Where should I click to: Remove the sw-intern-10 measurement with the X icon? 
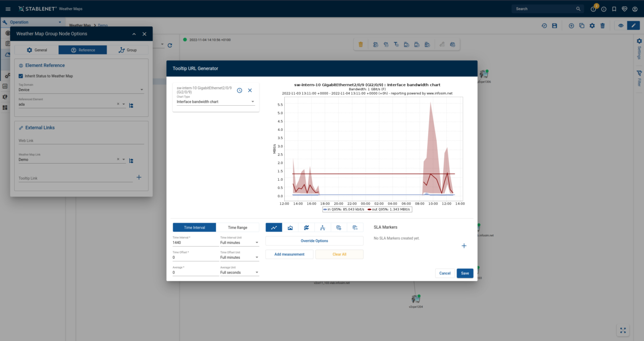click(x=250, y=90)
